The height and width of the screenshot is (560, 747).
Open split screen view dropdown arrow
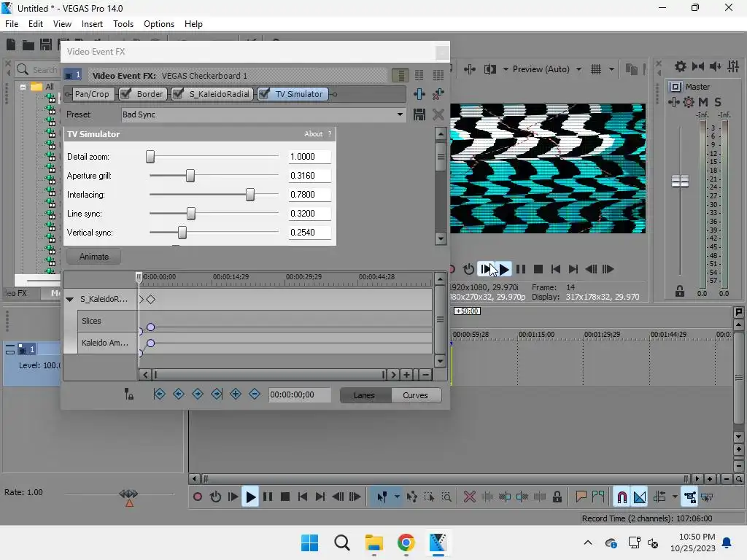[506, 69]
